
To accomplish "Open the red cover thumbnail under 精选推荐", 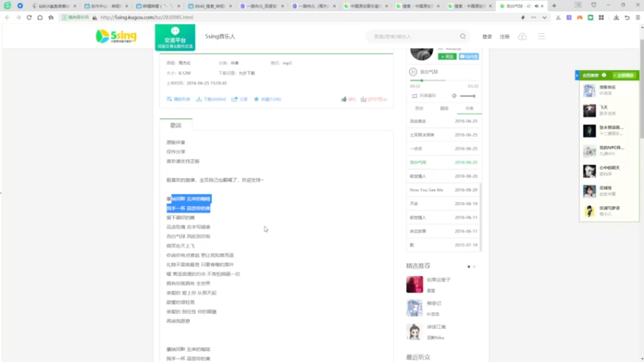I will 415,284.
